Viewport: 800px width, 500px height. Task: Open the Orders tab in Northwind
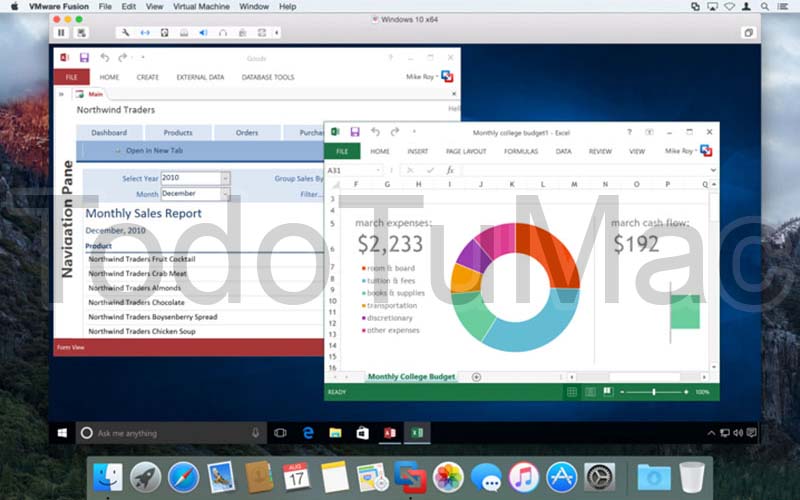pos(247,133)
